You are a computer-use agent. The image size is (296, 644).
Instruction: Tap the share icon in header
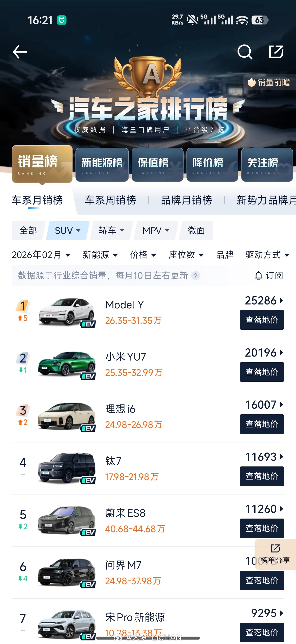(276, 52)
